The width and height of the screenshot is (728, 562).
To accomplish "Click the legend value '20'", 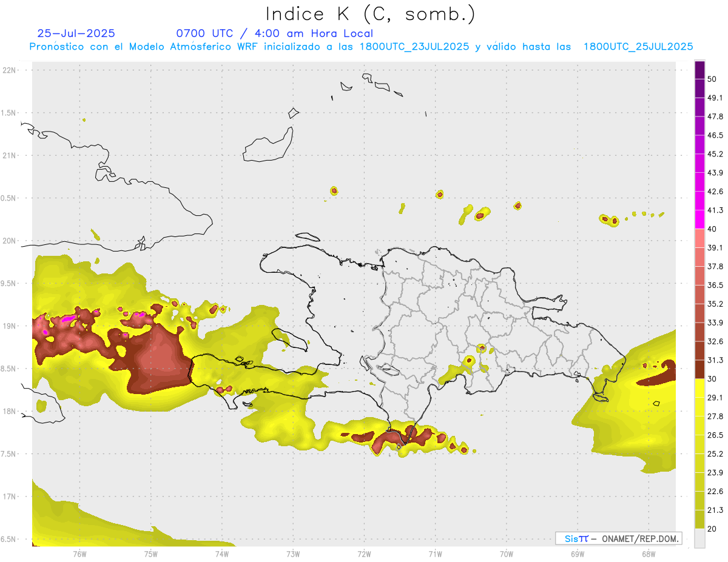I will click(x=712, y=529).
